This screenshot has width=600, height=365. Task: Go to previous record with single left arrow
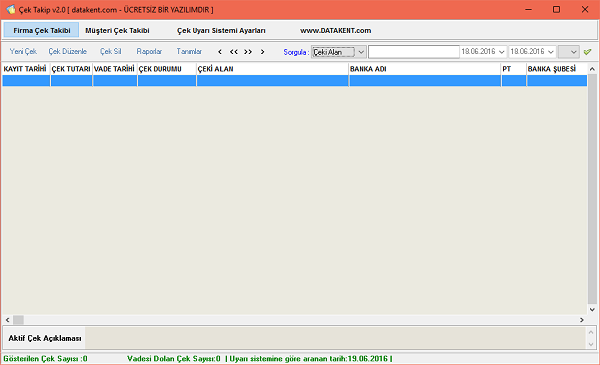(220, 52)
